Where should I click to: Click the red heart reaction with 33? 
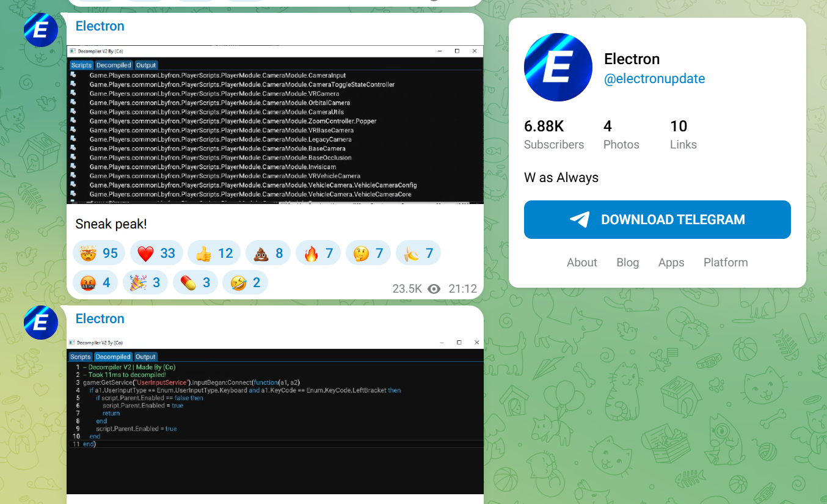156,253
